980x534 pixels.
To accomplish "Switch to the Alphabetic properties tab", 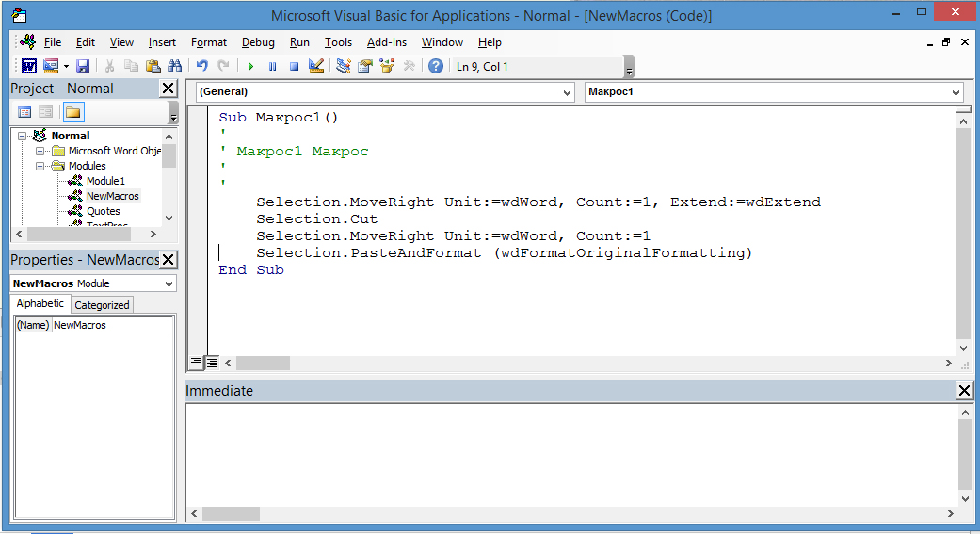I will click(40, 303).
